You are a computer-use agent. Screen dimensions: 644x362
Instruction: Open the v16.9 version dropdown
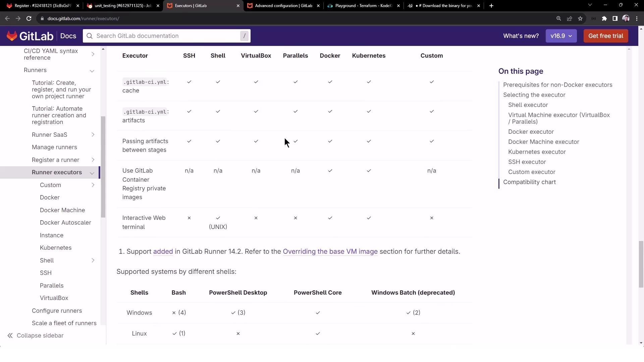click(561, 36)
